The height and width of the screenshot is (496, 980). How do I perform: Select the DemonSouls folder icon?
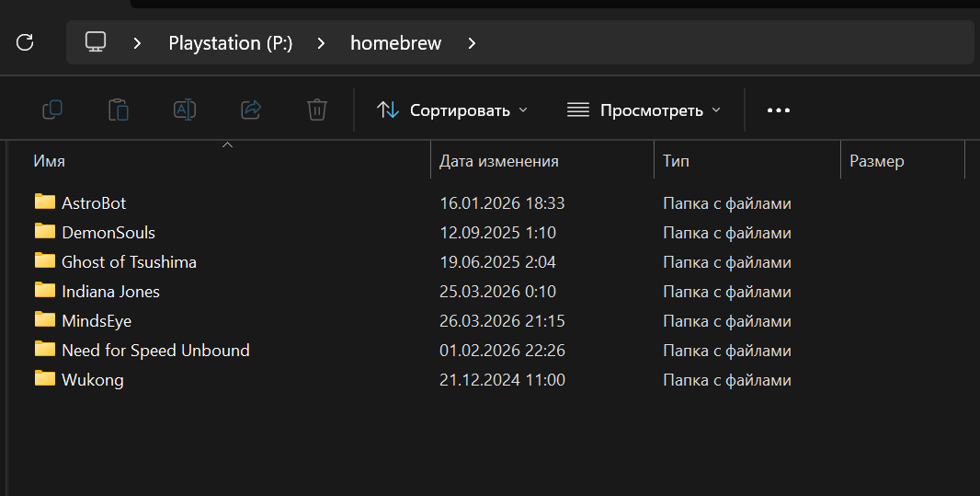(44, 231)
